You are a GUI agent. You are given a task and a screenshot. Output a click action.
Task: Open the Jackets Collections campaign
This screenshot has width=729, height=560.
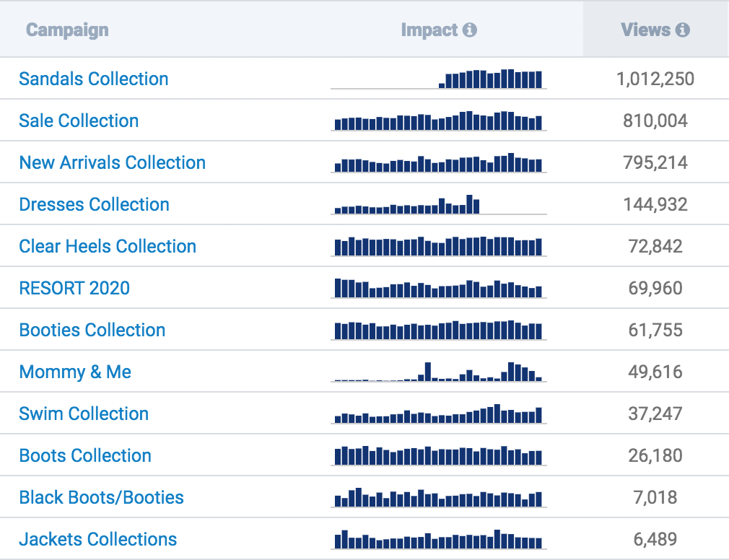(97, 539)
